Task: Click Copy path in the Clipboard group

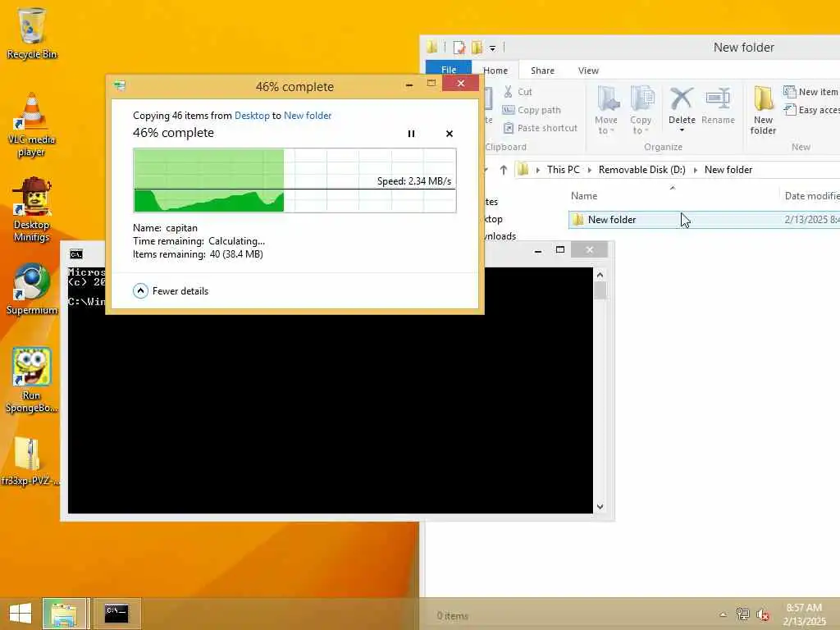Action: 532,110
